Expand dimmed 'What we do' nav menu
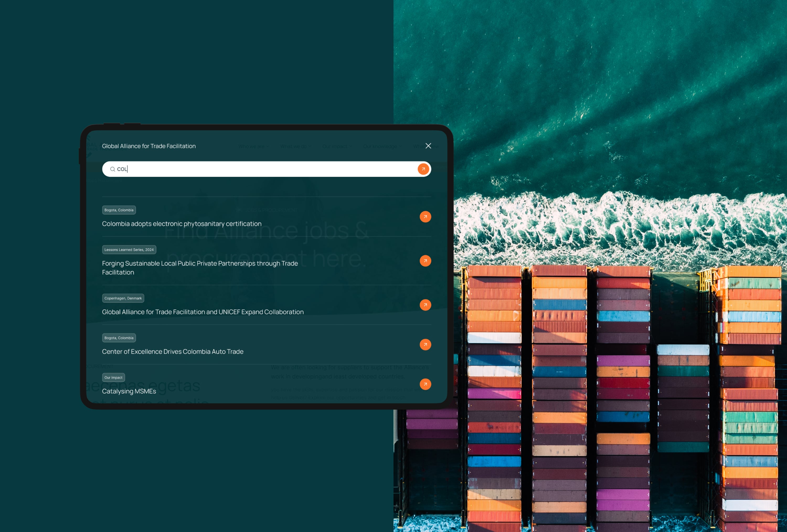The width and height of the screenshot is (787, 532). pyautogui.click(x=296, y=146)
